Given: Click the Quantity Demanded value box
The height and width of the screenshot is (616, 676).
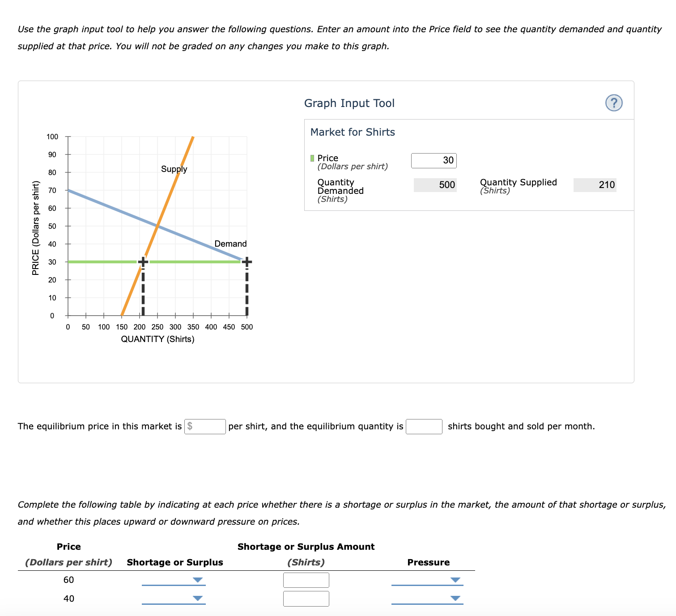Looking at the screenshot, I should pos(436,184).
